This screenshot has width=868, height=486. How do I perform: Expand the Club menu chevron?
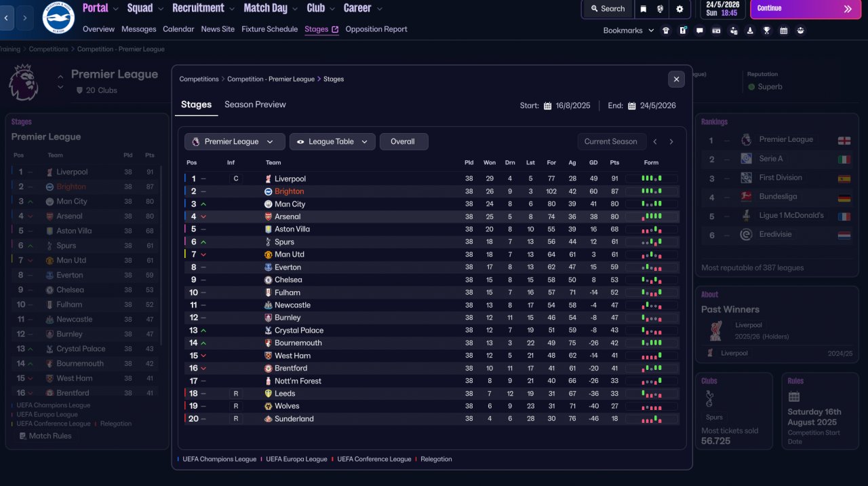tap(332, 9)
